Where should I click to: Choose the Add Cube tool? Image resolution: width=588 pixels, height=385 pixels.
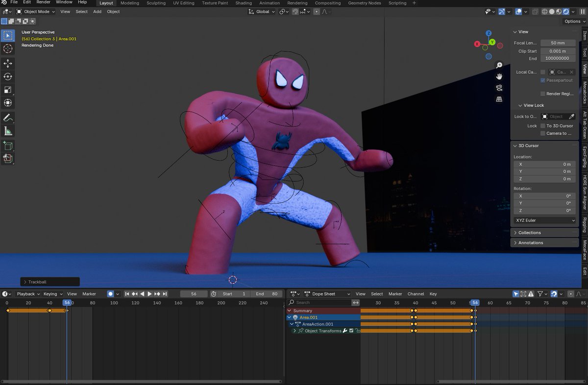tap(8, 145)
